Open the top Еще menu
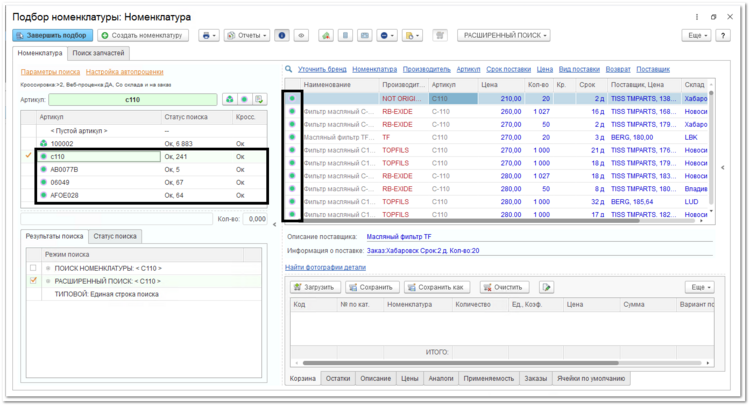750x406 pixels. tap(697, 35)
